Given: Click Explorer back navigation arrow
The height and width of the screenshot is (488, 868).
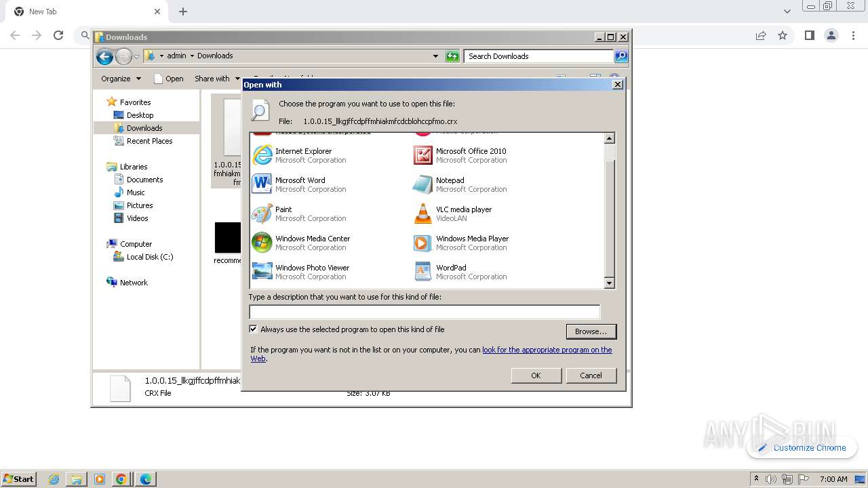Looking at the screenshot, I should pos(104,56).
